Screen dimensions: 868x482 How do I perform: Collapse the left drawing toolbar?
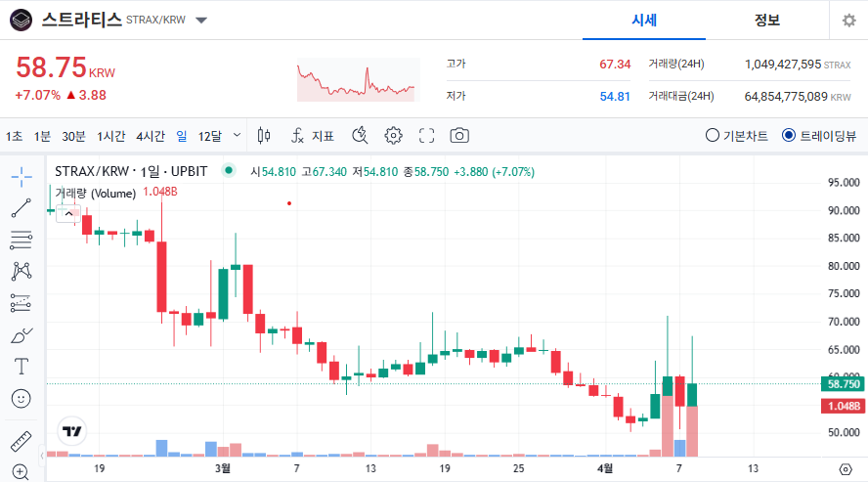point(42,456)
